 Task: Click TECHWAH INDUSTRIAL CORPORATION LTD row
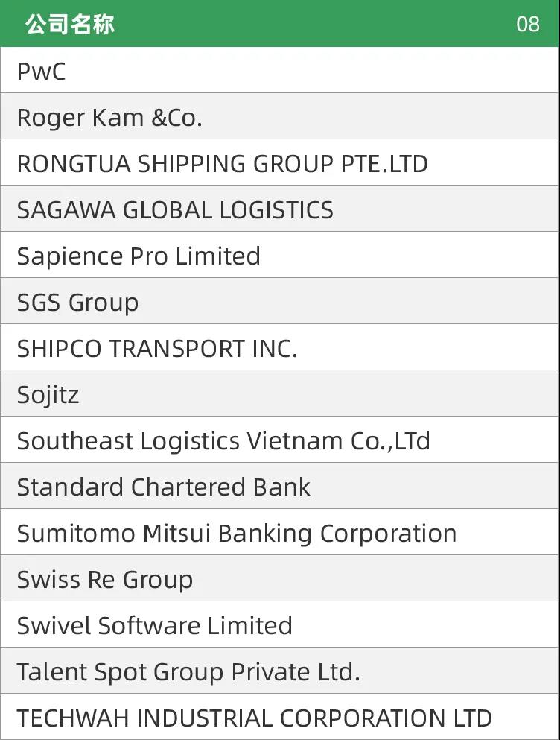coord(280,718)
